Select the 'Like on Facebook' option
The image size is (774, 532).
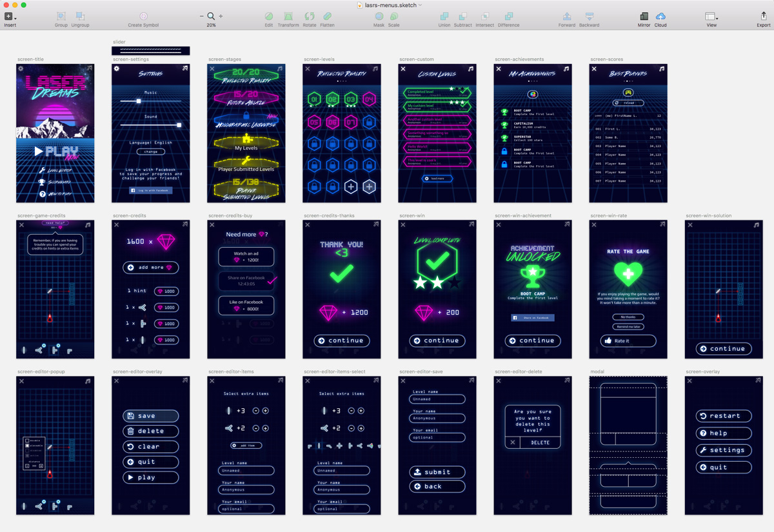(246, 306)
